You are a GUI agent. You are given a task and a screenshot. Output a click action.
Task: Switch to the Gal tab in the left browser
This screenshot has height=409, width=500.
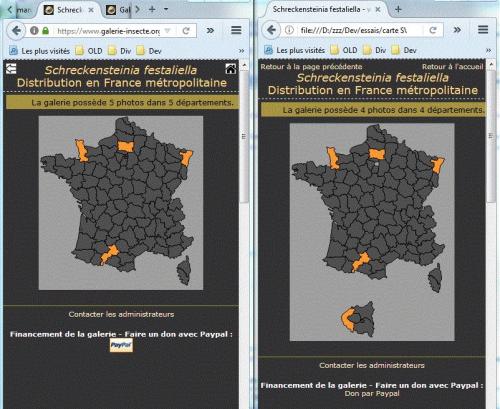click(x=118, y=10)
